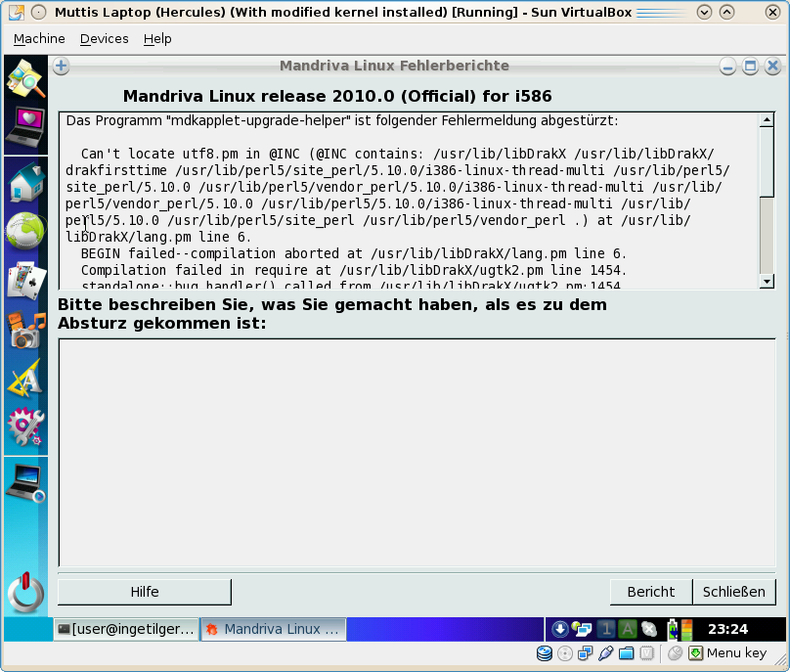The image size is (790, 672).
Task: Click the crash description text area
Action: (417, 452)
